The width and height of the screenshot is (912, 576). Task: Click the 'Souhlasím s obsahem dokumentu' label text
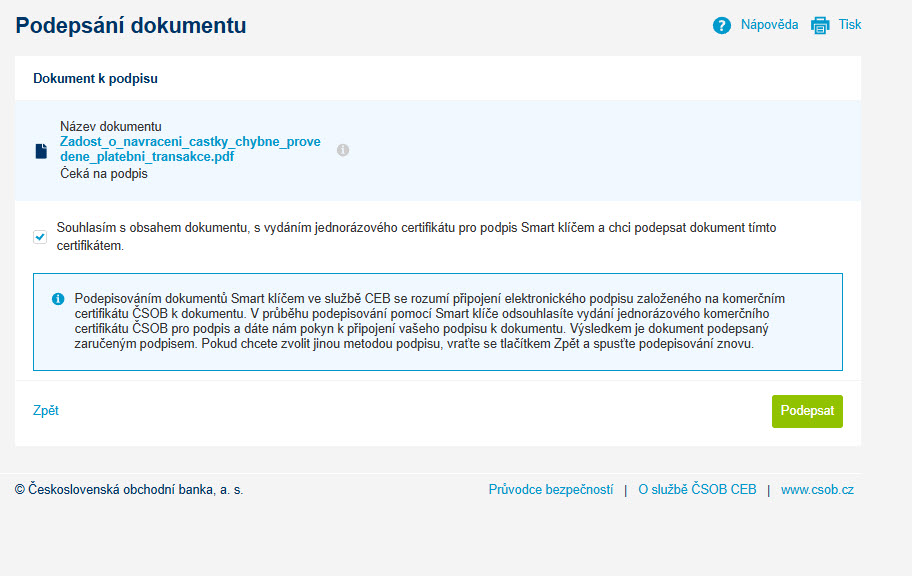coord(416,236)
